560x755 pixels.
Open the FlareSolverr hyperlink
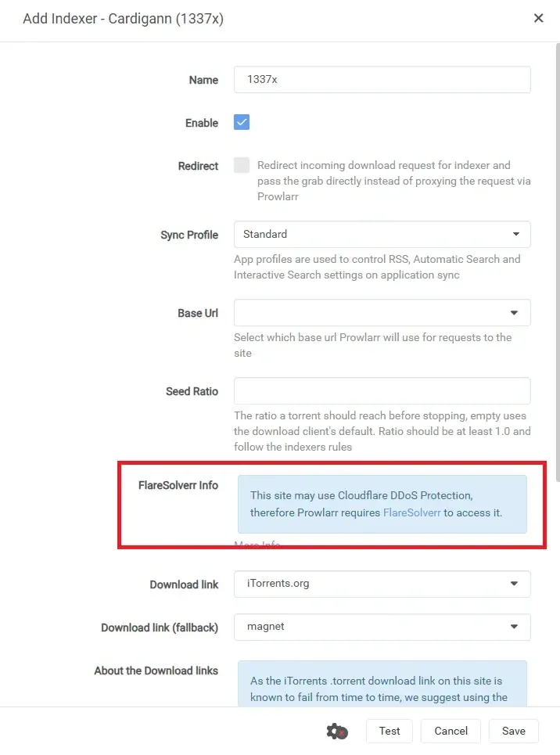coord(412,513)
